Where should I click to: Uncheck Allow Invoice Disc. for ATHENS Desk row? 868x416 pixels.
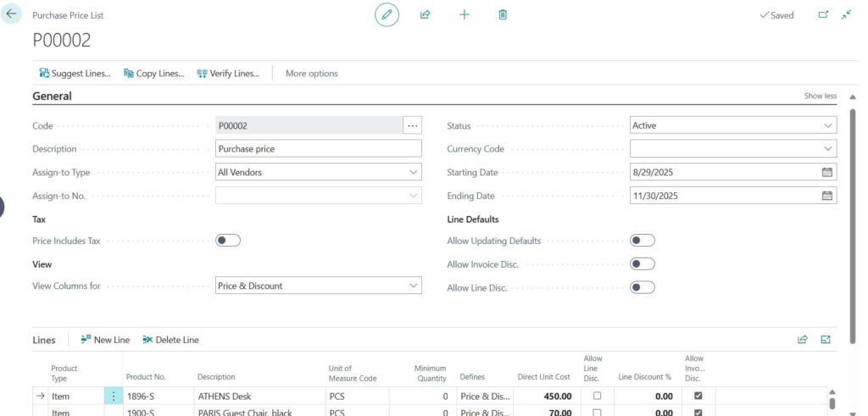[x=698, y=396]
